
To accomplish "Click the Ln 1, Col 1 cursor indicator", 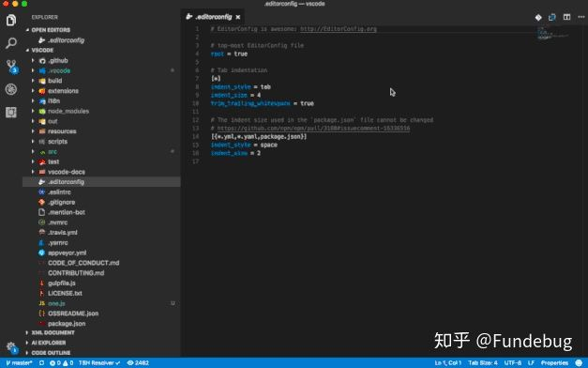I will pos(447,363).
